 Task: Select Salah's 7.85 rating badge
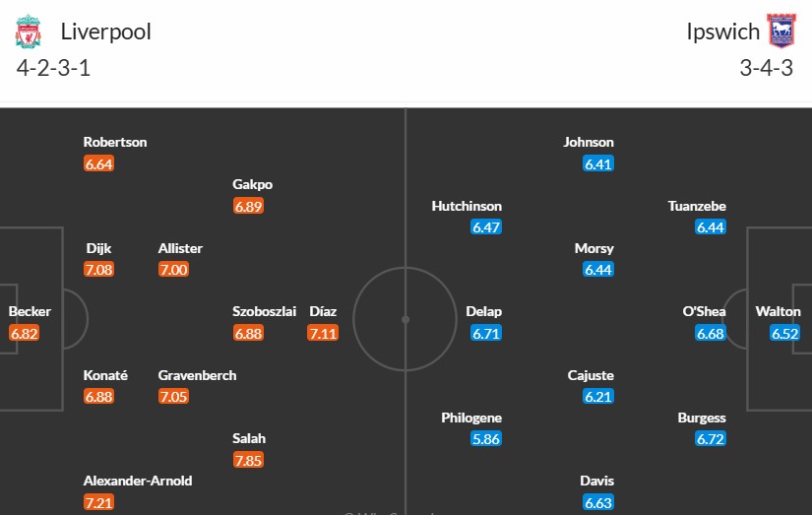(x=249, y=460)
